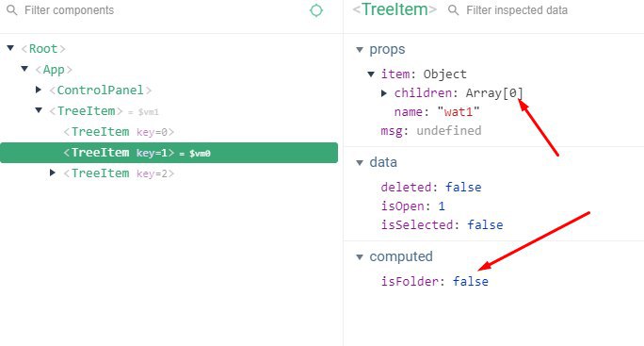This screenshot has height=346, width=644.
Task: Select the App component in tree
Action: pos(54,70)
